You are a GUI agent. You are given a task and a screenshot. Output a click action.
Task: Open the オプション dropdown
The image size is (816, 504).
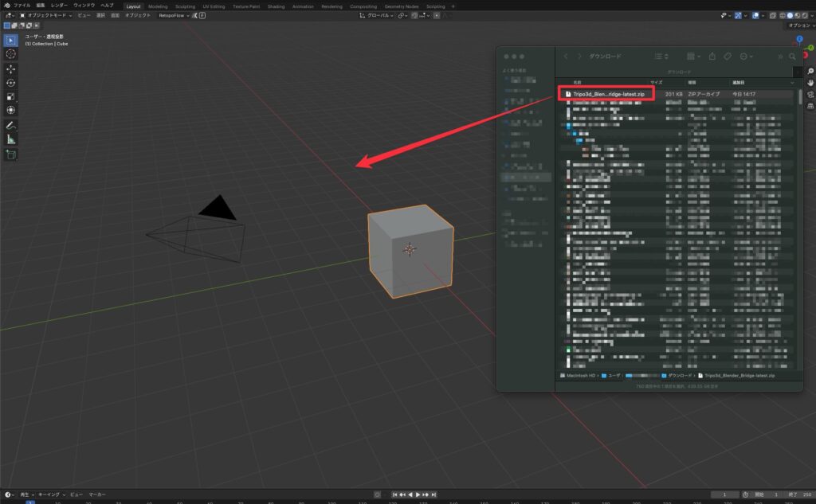pyautogui.click(x=798, y=25)
